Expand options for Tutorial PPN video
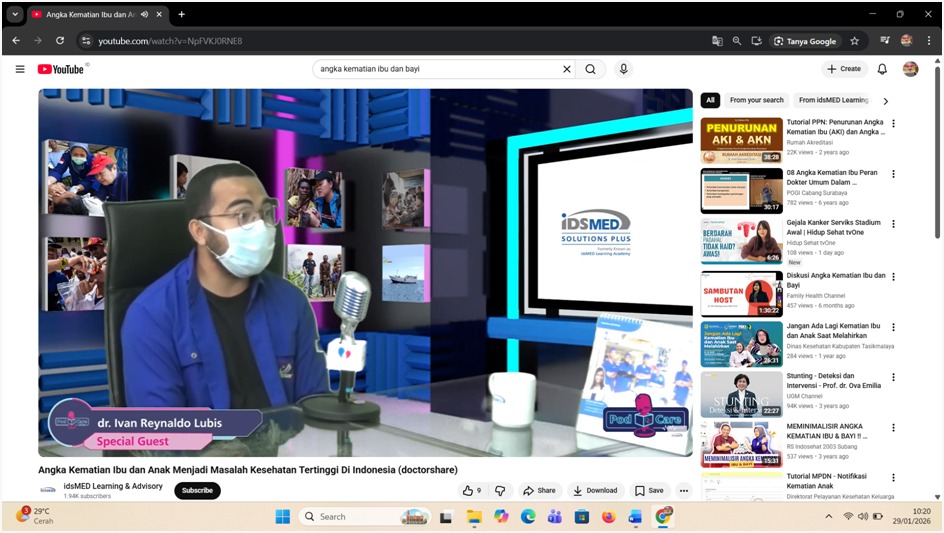The image size is (944, 533). point(893,124)
